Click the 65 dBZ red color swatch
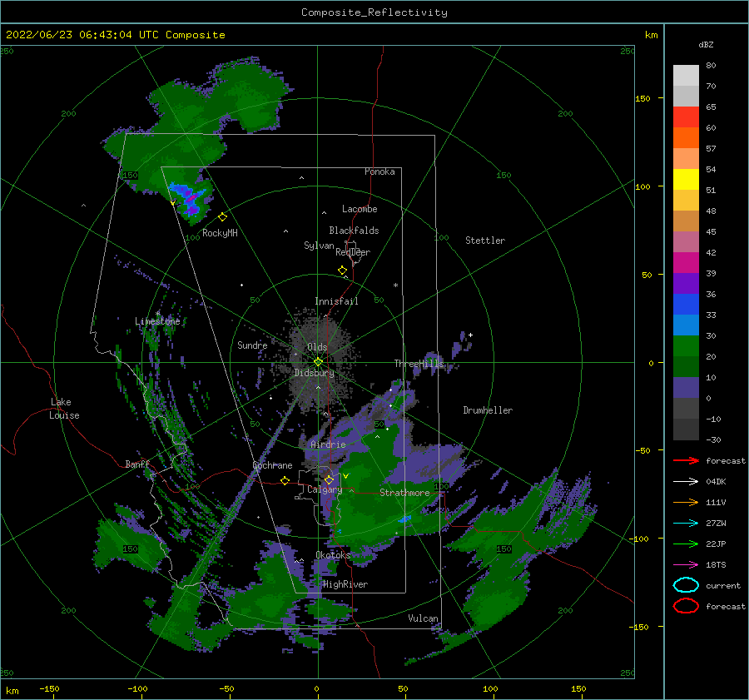Screen dimensions: 749x700 tap(686, 117)
